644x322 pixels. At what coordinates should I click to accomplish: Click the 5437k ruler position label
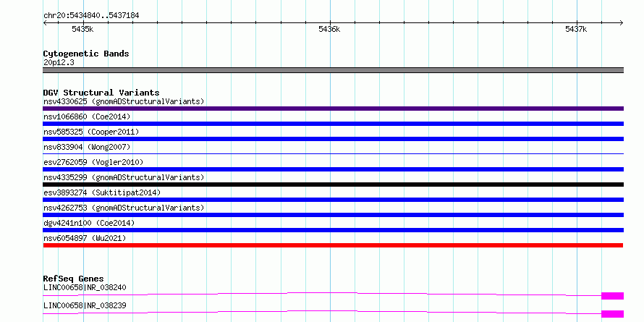[x=576, y=29]
